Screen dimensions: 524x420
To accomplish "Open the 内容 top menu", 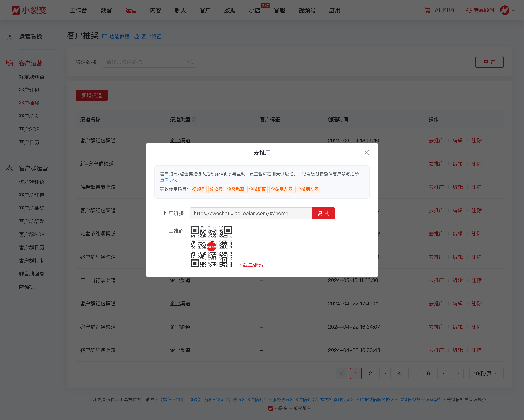I will click(x=156, y=10).
